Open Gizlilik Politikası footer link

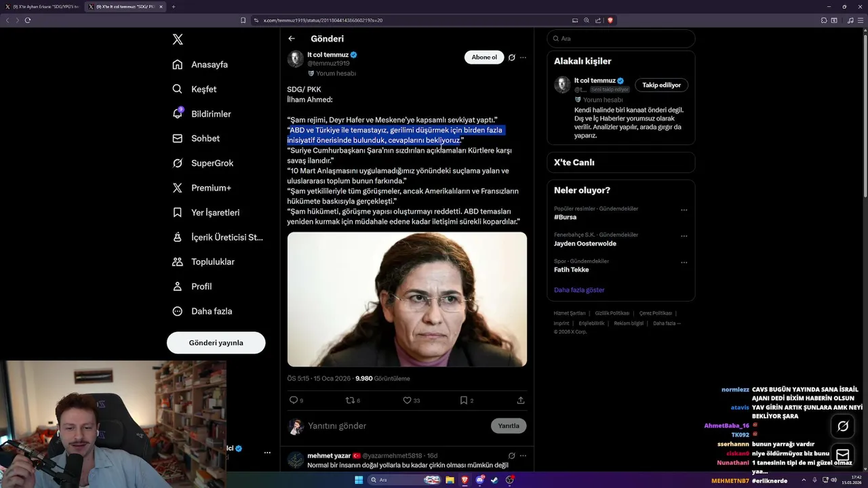tap(612, 313)
